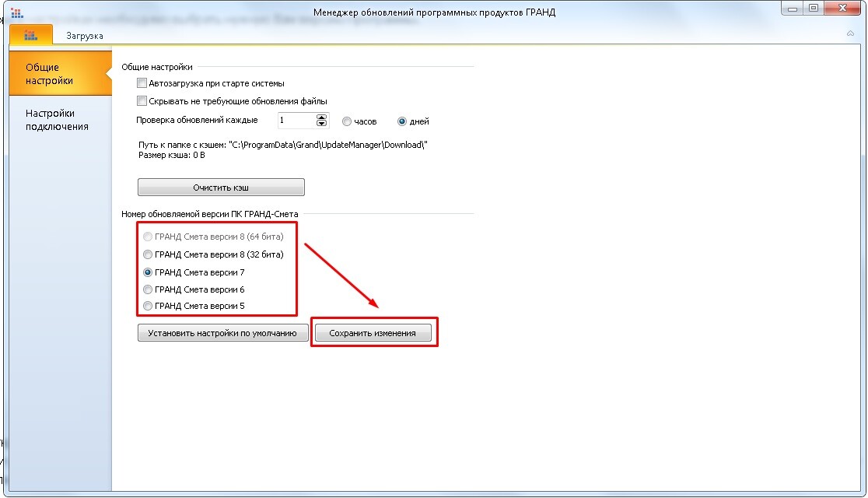The image size is (868, 498).
Task: Choose ГРАНД Смета версии 7
Action: click(x=148, y=272)
